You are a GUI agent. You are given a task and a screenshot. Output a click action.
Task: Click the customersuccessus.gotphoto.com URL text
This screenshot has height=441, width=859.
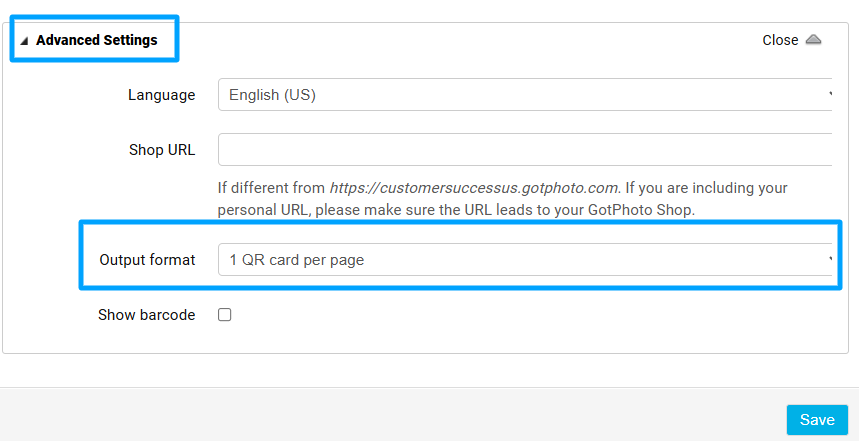click(x=474, y=188)
